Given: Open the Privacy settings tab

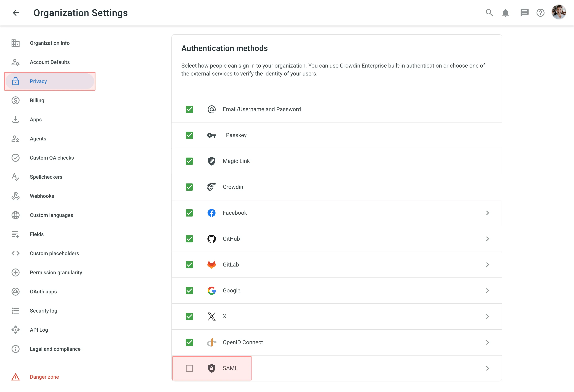Looking at the screenshot, I should click(x=38, y=81).
